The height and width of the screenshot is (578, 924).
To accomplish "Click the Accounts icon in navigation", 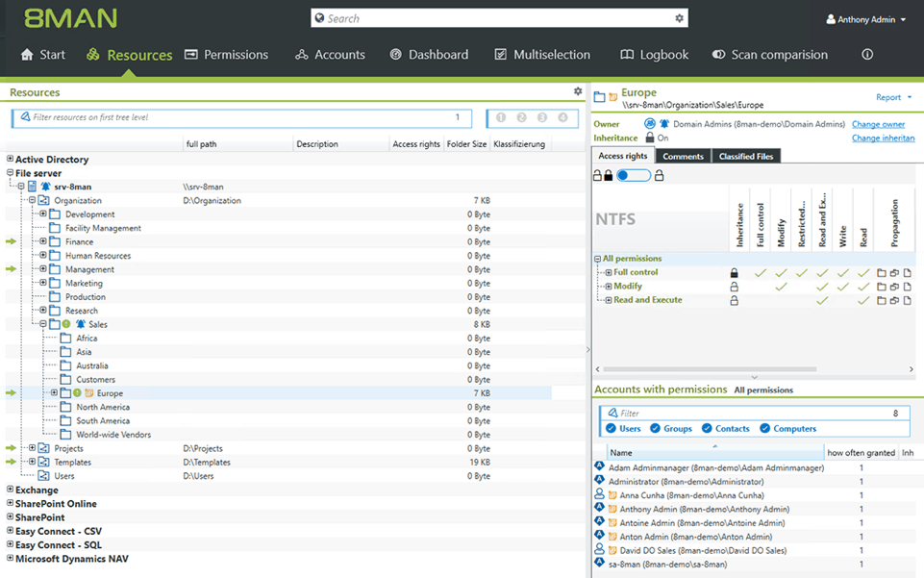I will click(x=302, y=55).
